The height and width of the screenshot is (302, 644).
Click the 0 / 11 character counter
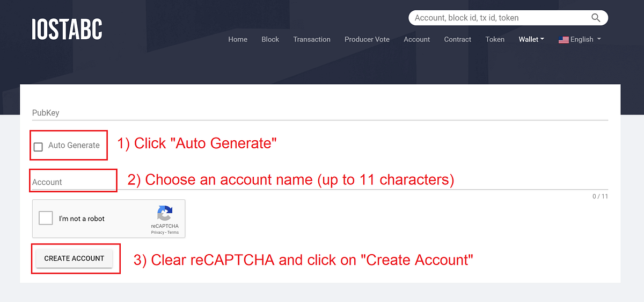tap(601, 196)
